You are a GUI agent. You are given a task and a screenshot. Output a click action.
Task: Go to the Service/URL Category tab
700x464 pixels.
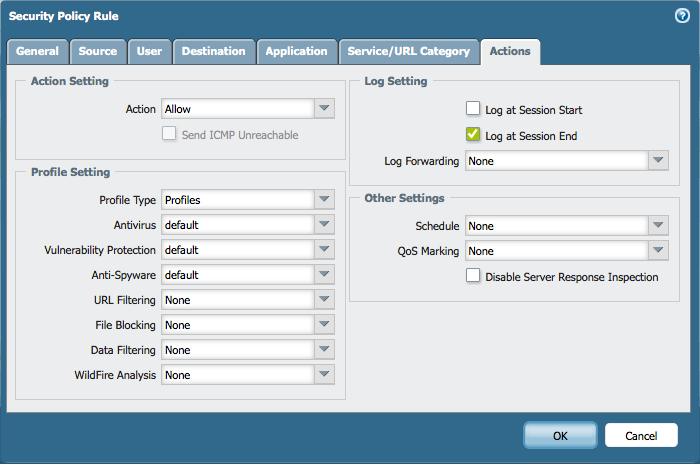point(407,52)
